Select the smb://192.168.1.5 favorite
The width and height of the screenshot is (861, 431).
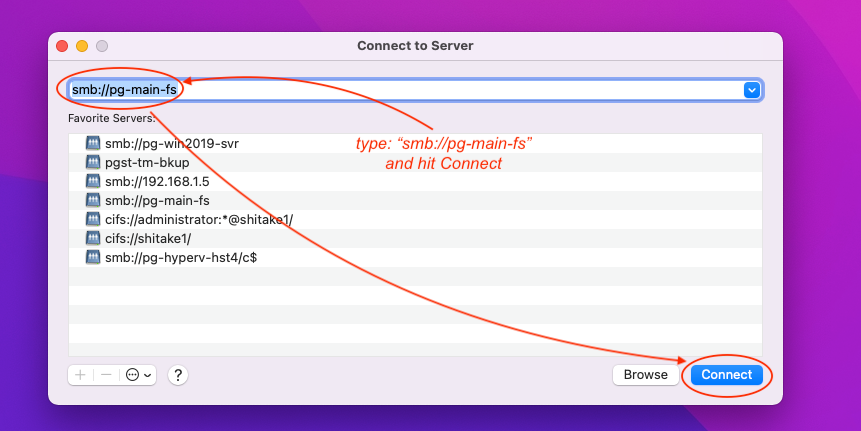(415, 182)
